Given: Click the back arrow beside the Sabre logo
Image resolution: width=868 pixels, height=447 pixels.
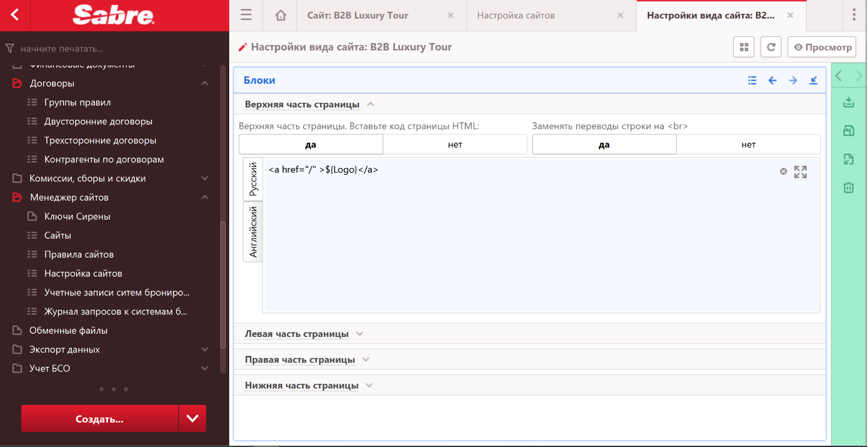Looking at the screenshot, I should point(15,15).
